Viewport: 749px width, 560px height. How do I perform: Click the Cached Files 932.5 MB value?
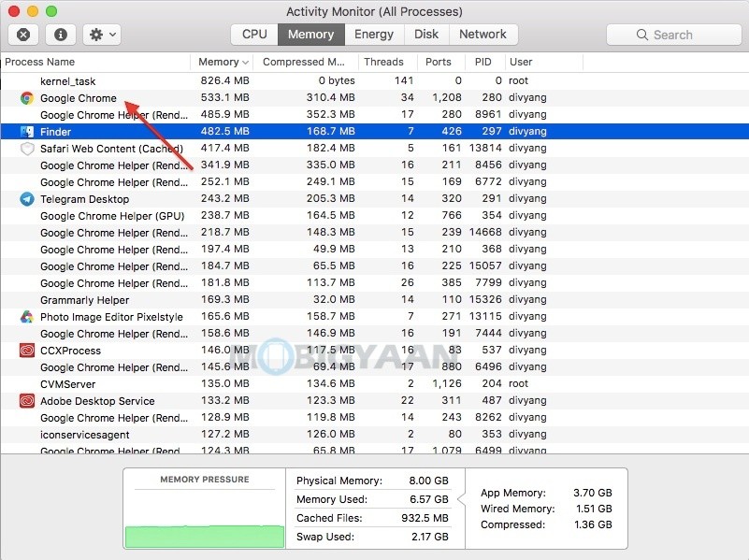tap(425, 518)
